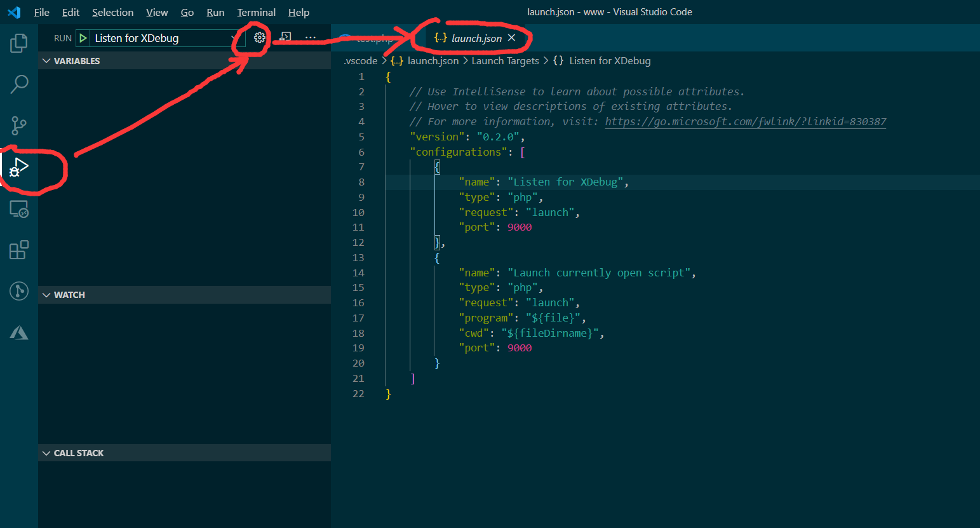The height and width of the screenshot is (528, 980).
Task: Open the Terminal menu
Action: 256,12
